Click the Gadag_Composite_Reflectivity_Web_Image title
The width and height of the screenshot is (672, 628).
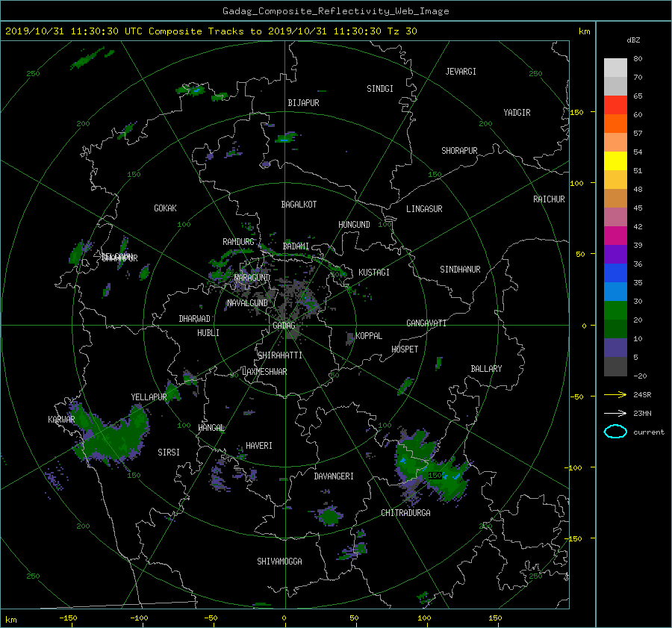[335, 11]
